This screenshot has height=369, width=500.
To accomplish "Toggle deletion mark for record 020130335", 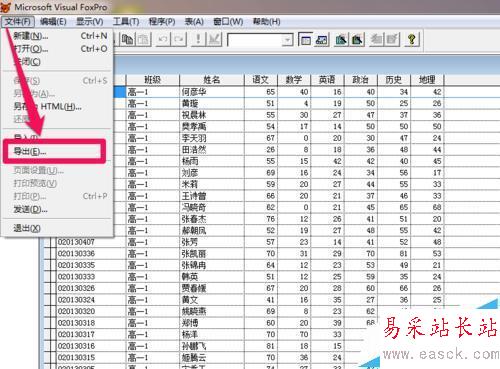I will (53, 265).
